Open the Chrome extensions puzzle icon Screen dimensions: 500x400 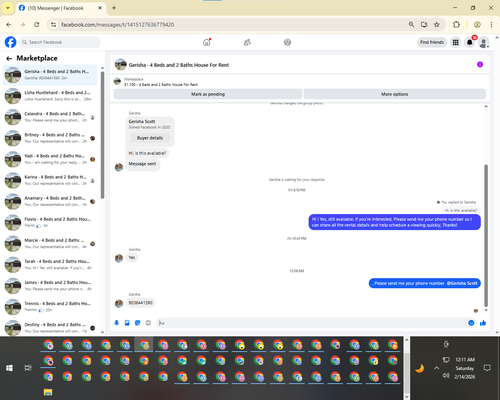pyautogui.click(x=456, y=25)
